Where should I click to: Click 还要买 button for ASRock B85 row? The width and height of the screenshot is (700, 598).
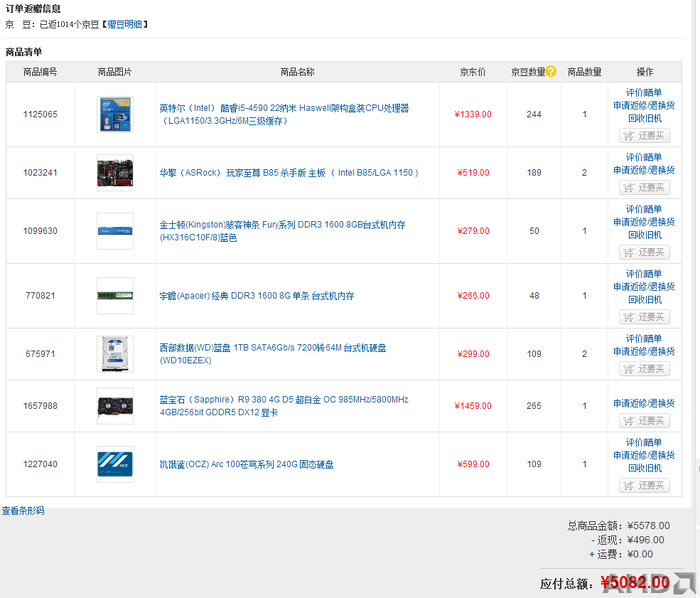644,187
